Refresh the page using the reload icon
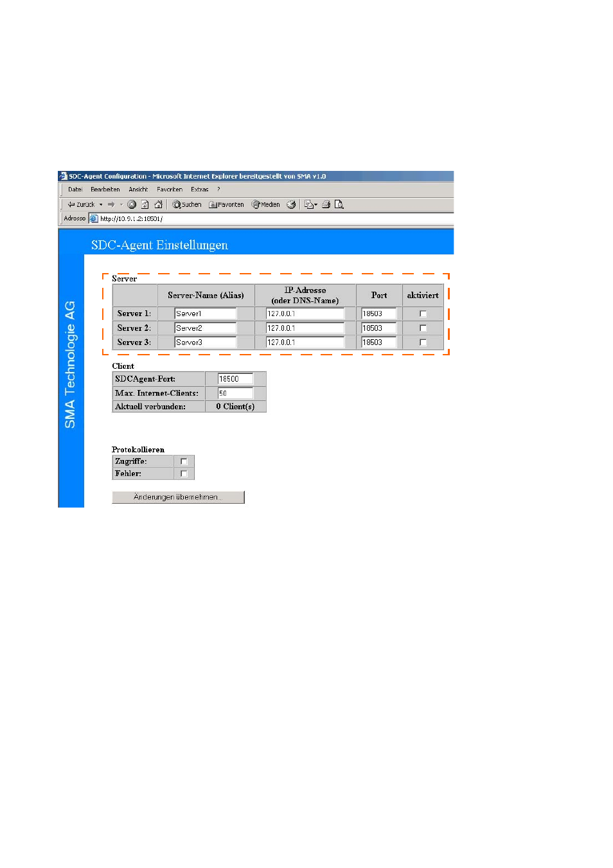 (145, 204)
